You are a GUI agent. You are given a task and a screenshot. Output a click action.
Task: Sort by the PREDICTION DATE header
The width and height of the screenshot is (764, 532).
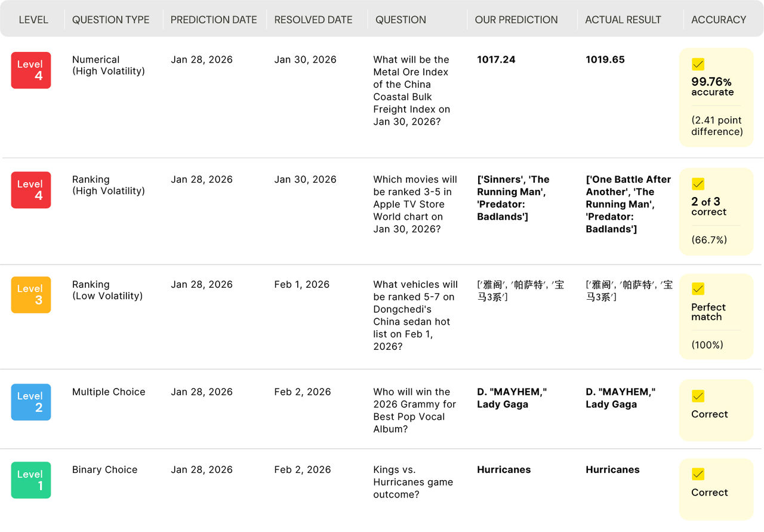tap(214, 20)
